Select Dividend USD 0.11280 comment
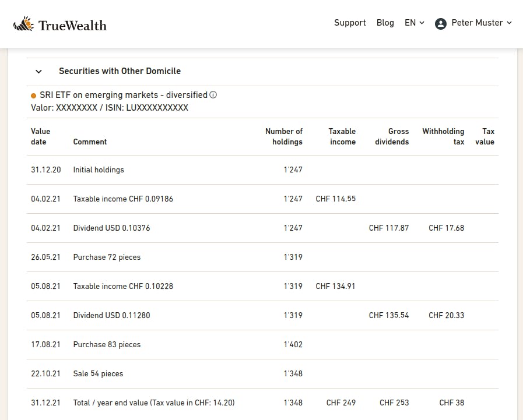Viewport: 523px width, 420px height. (112, 315)
